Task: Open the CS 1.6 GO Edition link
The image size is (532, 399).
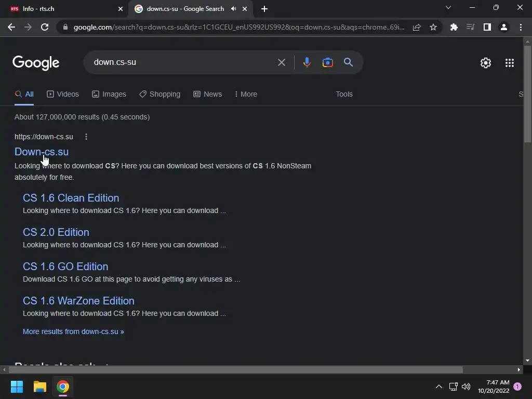Action: pos(65,267)
